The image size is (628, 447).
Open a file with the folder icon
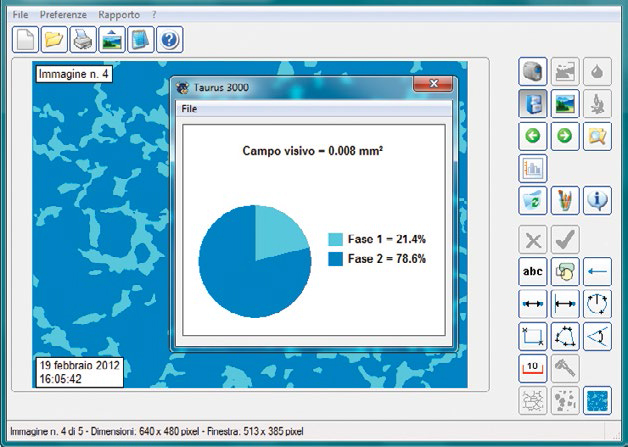click(x=54, y=40)
